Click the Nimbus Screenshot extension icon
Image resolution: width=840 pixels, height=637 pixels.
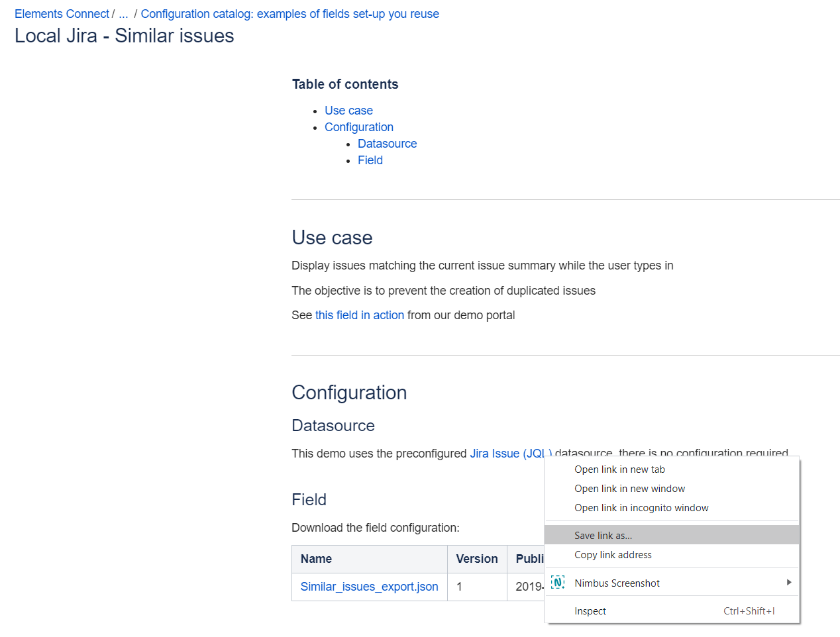pos(558,583)
